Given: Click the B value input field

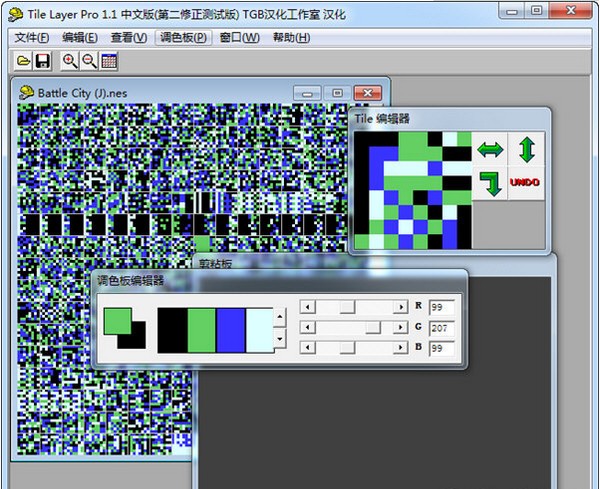Looking at the screenshot, I should [442, 349].
